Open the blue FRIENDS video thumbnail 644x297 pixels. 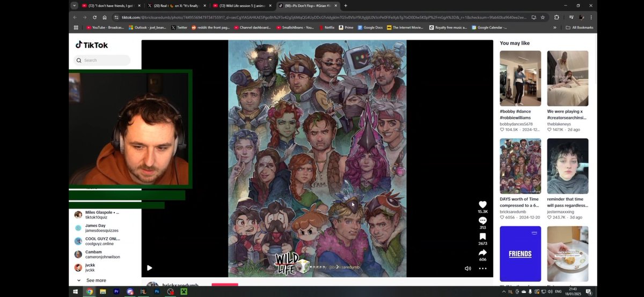pos(520,254)
